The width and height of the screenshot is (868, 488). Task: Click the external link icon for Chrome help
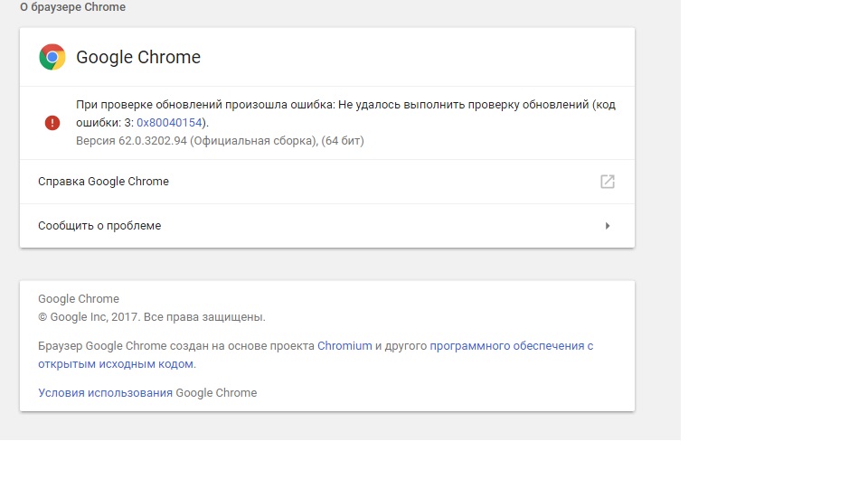[x=608, y=182]
